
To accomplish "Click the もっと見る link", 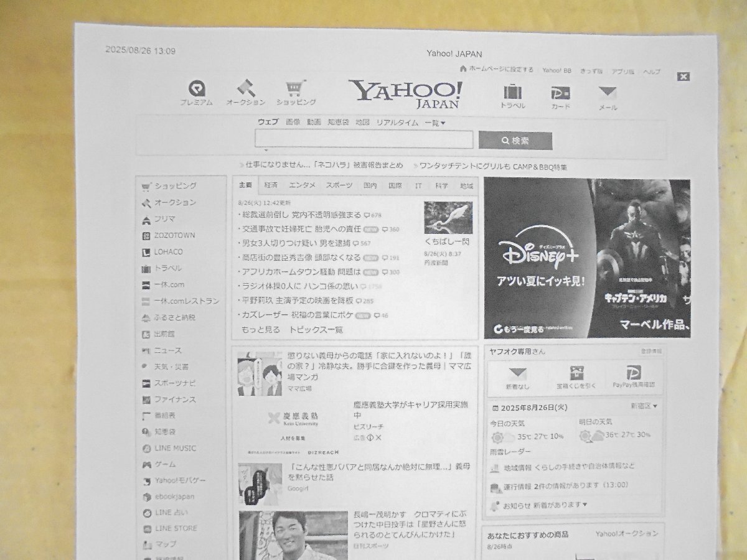I will click(260, 329).
